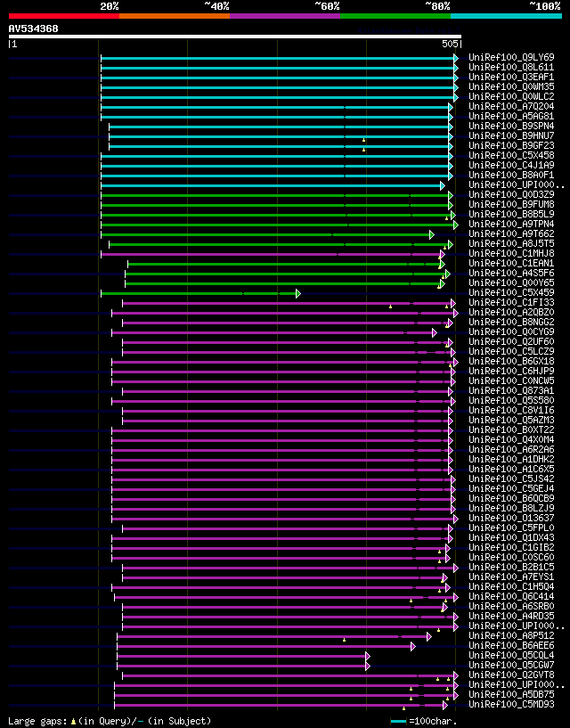Open hit UniRef100_Q00Y65
The height and width of the screenshot is (728, 570).
pos(511,282)
